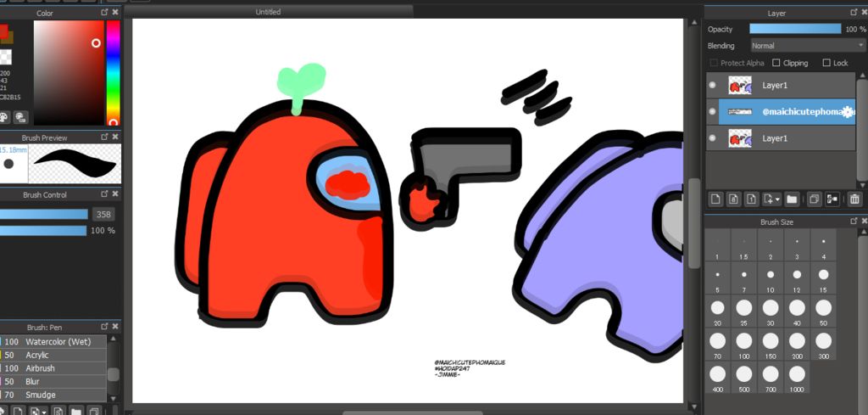Select the Blur brush

click(x=53, y=381)
